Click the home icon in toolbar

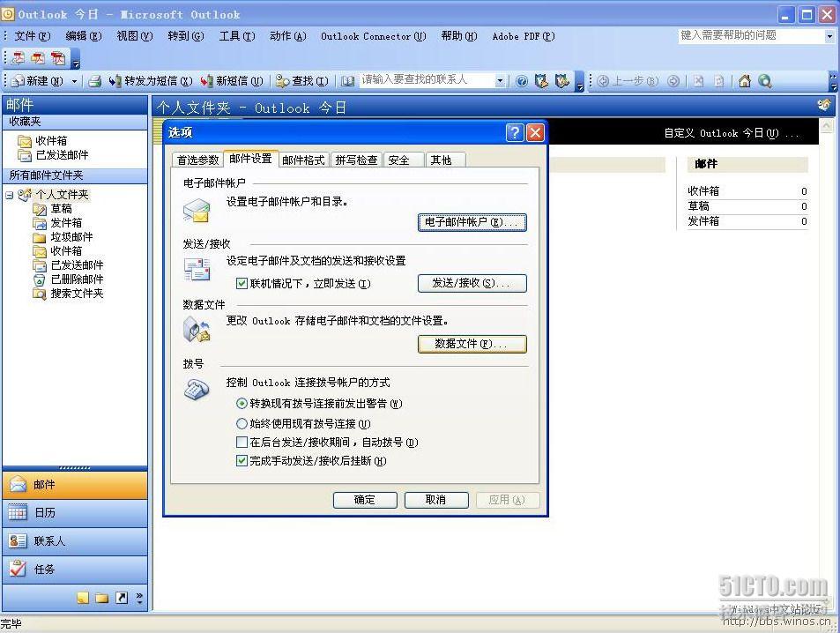(x=744, y=81)
